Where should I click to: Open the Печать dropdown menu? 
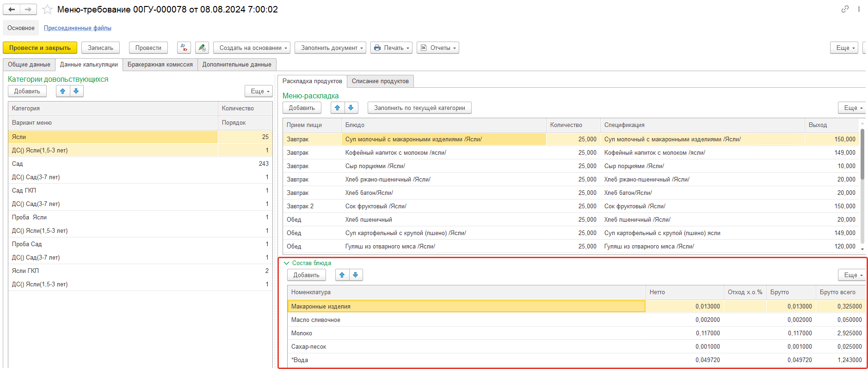coord(392,48)
